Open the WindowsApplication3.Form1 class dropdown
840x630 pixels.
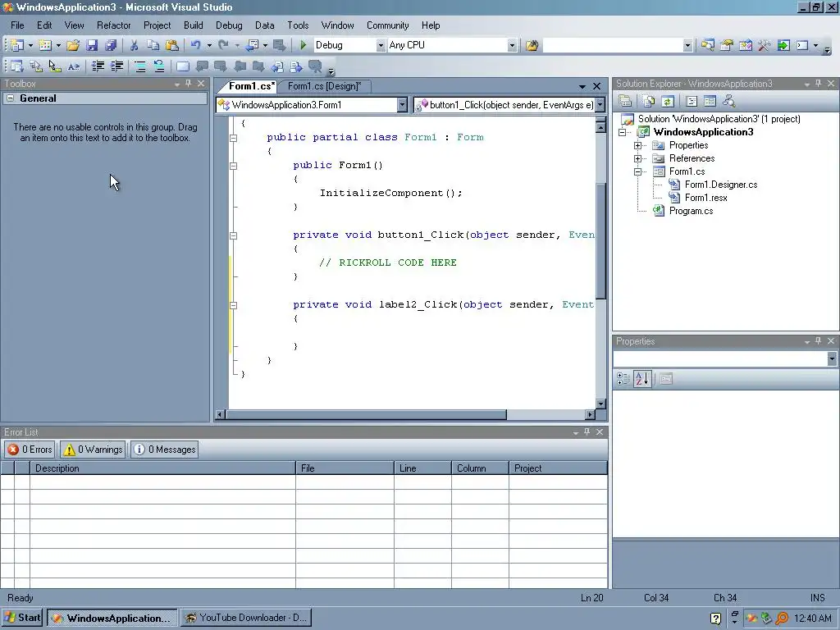(x=402, y=105)
